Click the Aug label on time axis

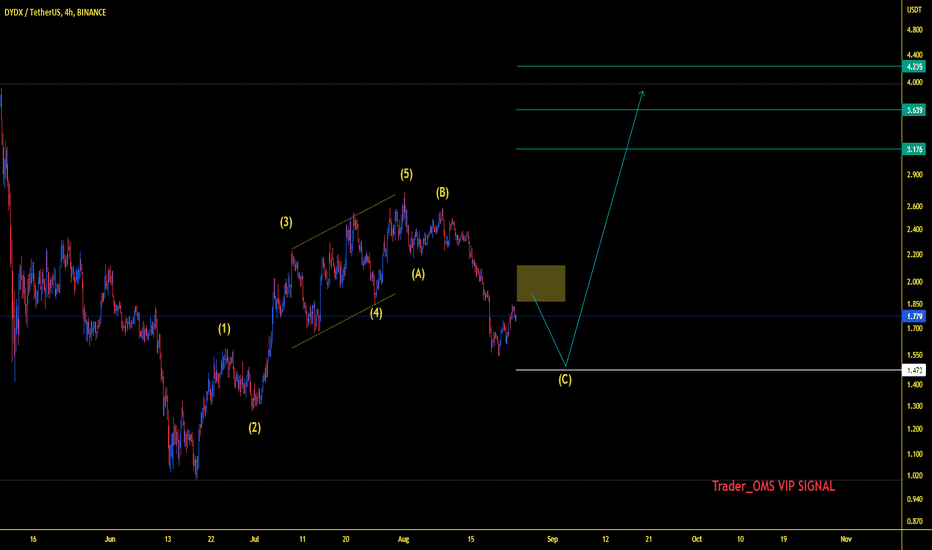point(404,539)
